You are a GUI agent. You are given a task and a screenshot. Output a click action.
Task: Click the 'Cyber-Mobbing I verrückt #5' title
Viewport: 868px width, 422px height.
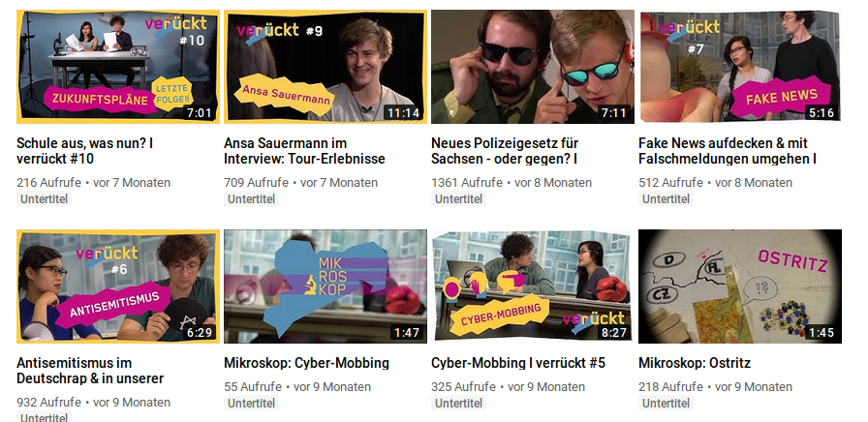[x=518, y=363]
